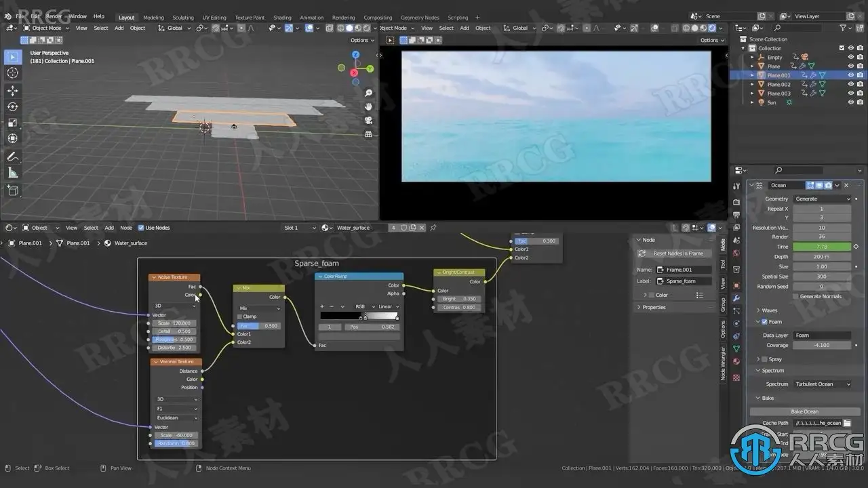This screenshot has height=488, width=868.
Task: Click the Time value field 7.78
Action: coord(822,247)
